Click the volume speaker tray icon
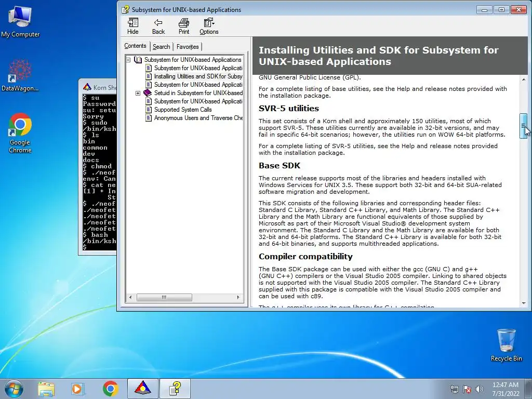The height and width of the screenshot is (399, 532). (480, 389)
